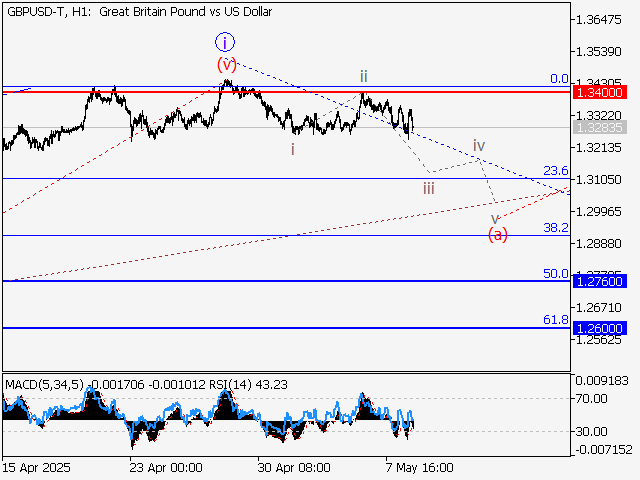Viewport: 640px width, 480px height.
Task: Click the 61.8 Fibonacci level label
Action: tap(555, 320)
